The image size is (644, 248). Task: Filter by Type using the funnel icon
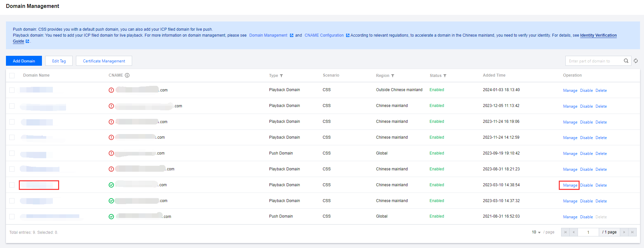point(281,76)
